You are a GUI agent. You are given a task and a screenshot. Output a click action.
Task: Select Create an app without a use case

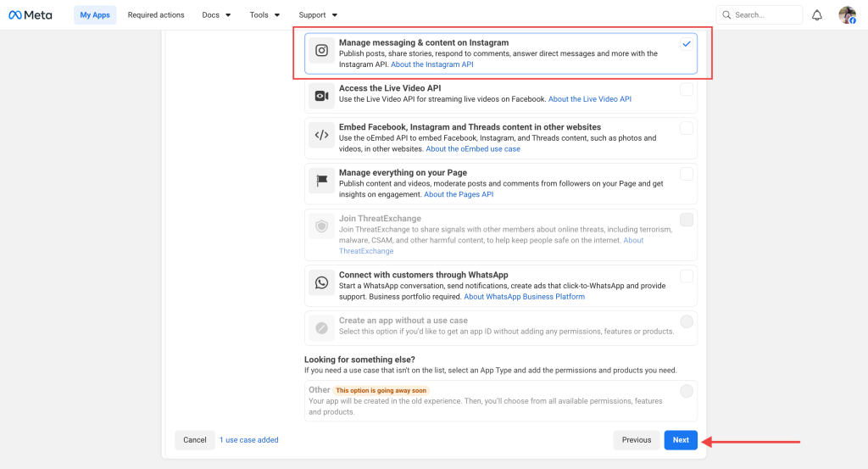[x=687, y=321]
